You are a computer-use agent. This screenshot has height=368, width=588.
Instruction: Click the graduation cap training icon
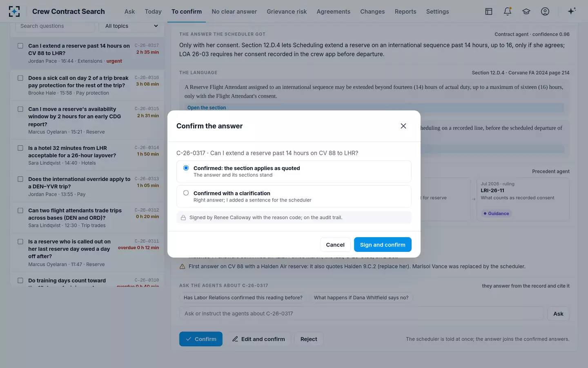click(x=526, y=11)
